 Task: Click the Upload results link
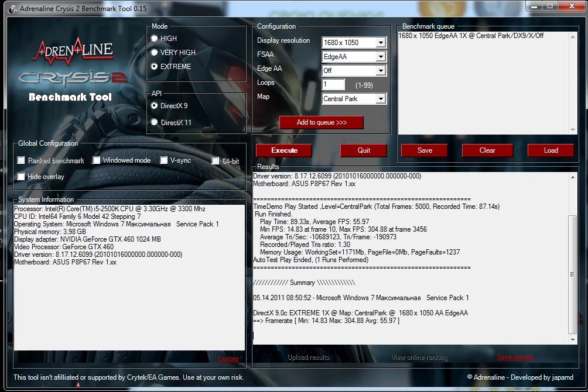coord(308,357)
